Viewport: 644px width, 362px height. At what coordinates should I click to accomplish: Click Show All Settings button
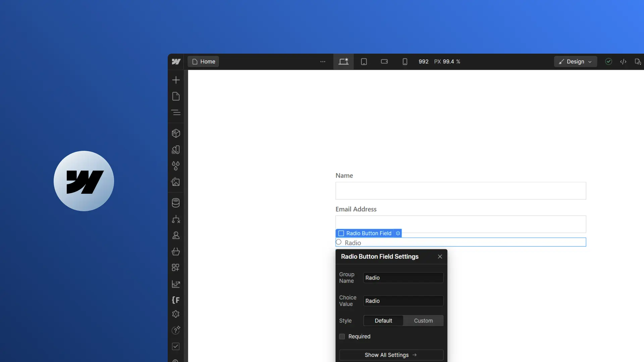click(391, 355)
